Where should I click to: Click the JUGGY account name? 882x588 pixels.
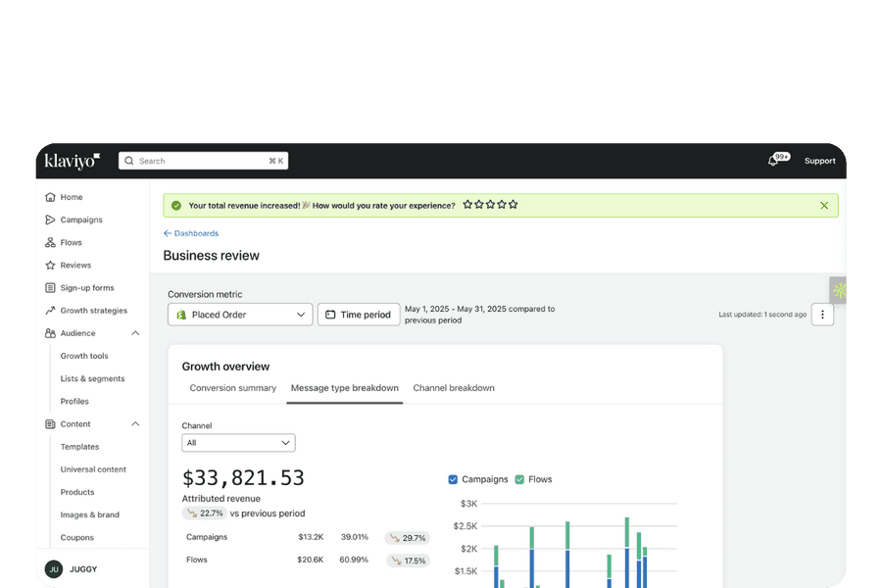click(83, 568)
